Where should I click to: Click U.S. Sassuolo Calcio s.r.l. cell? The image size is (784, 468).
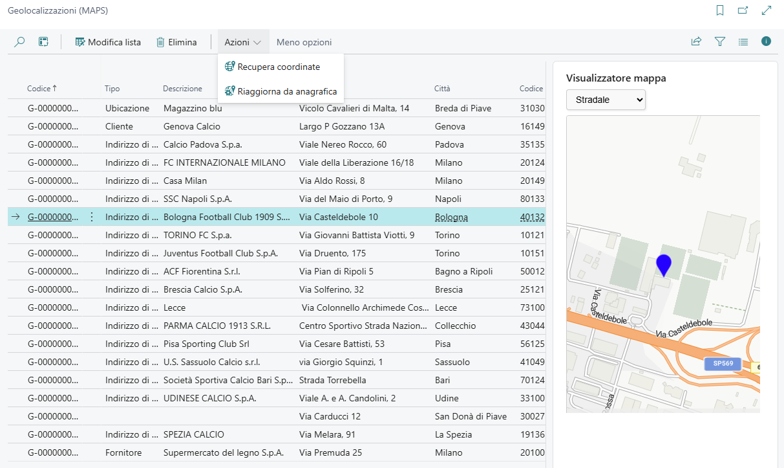212,362
